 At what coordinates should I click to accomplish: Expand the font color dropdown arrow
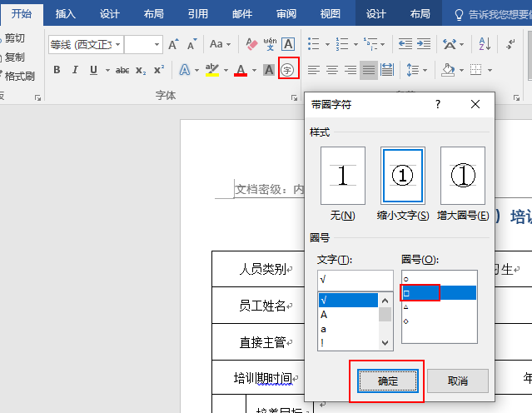pos(254,70)
